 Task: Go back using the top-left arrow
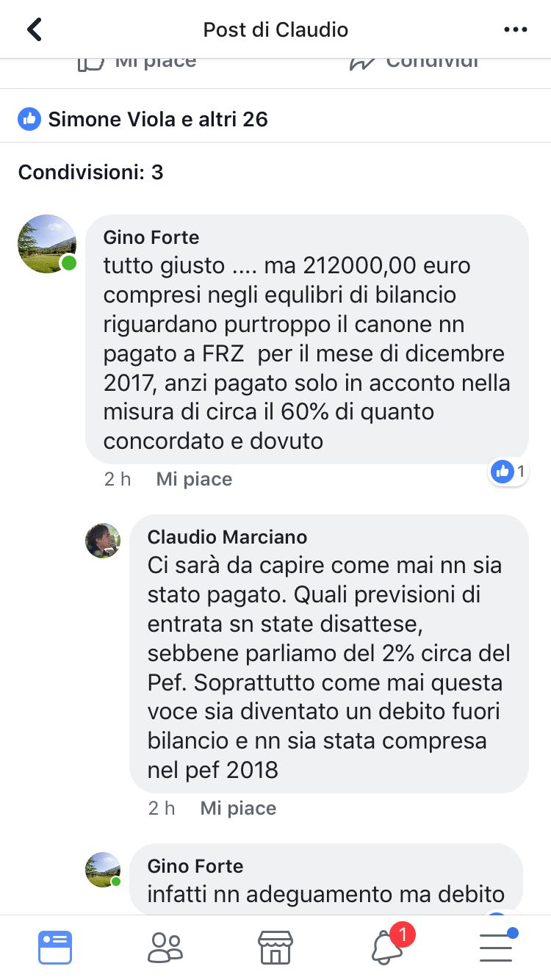[35, 29]
